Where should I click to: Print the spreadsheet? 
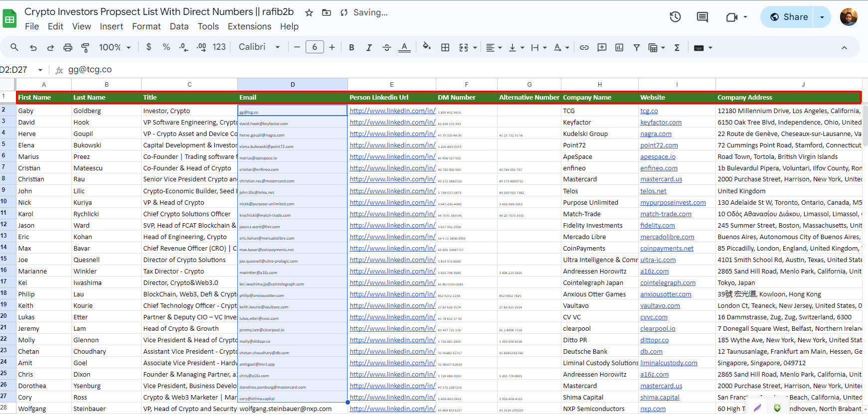[x=68, y=47]
